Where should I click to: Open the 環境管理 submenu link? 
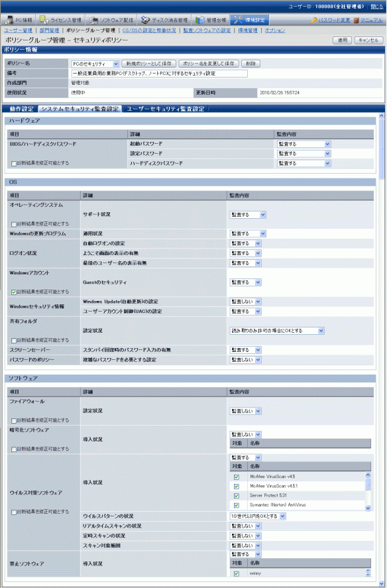248,30
